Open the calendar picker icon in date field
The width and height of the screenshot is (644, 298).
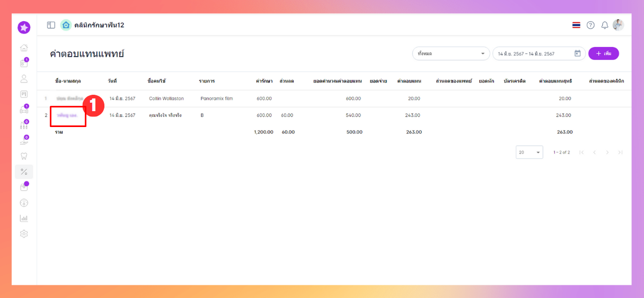578,53
